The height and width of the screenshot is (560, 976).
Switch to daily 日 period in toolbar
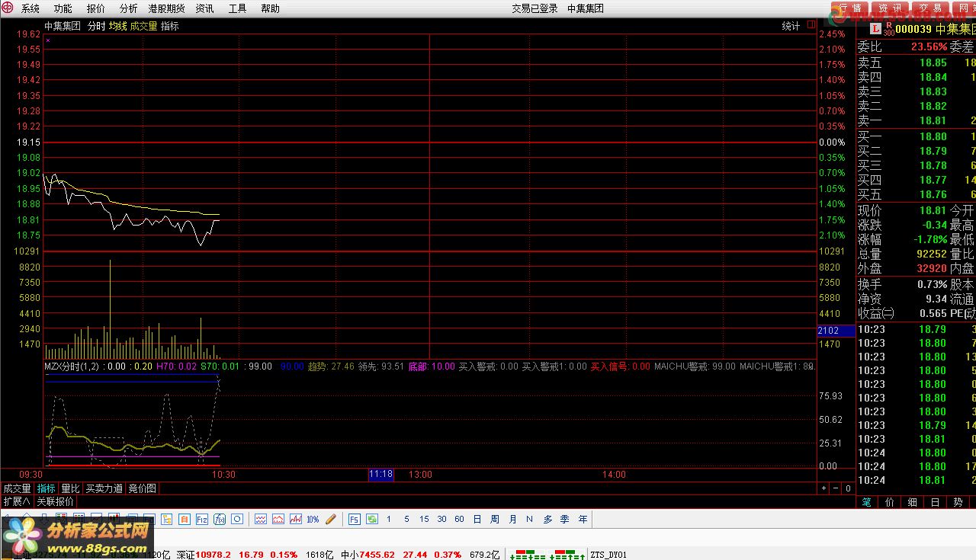(x=477, y=519)
